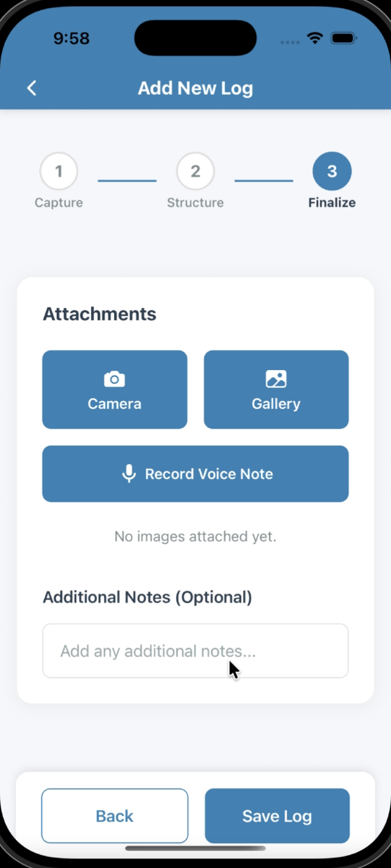Focus the additional notes text field

point(195,650)
